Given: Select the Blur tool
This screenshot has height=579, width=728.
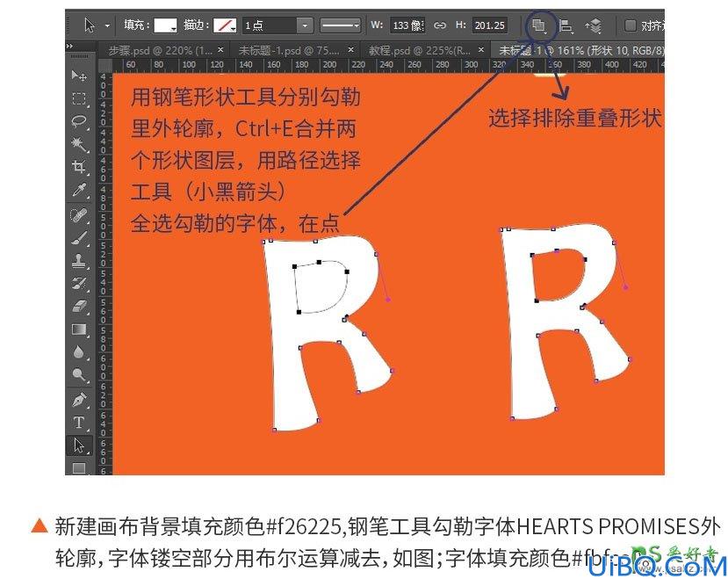Looking at the screenshot, I should [x=79, y=351].
